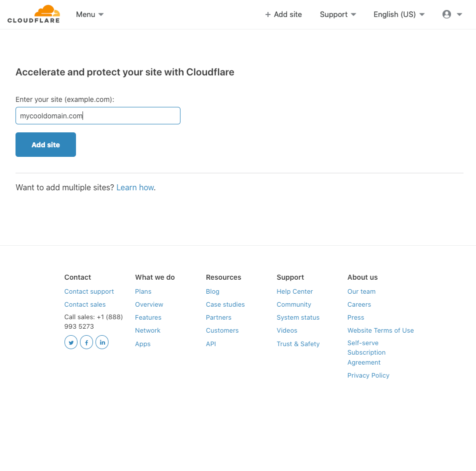Viewport: 476px width, 471px height.
Task: Click the 'Accelerate and protect your site' heading
Action: tap(125, 72)
